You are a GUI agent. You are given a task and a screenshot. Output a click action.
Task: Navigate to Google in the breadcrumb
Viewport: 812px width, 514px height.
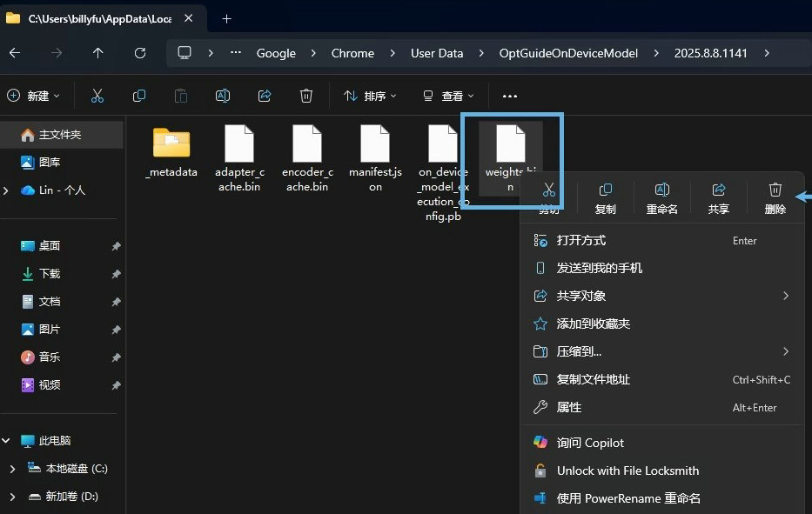[276, 53]
